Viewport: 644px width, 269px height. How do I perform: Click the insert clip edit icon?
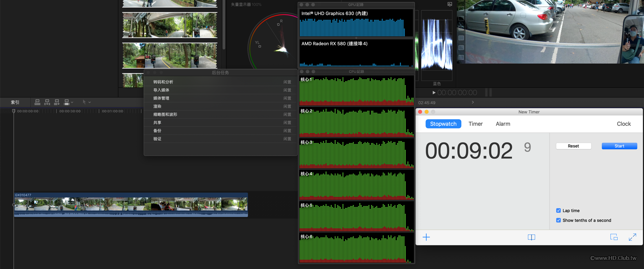pyautogui.click(x=47, y=102)
